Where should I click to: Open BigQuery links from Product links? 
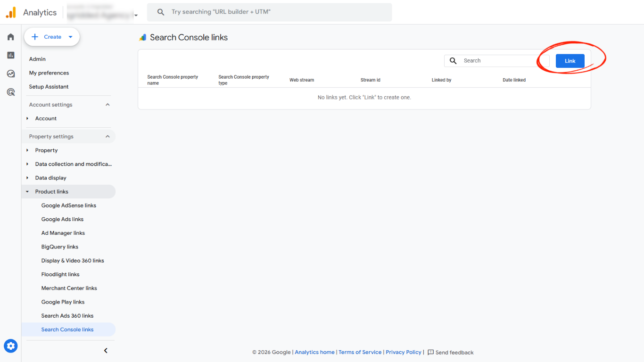59,247
